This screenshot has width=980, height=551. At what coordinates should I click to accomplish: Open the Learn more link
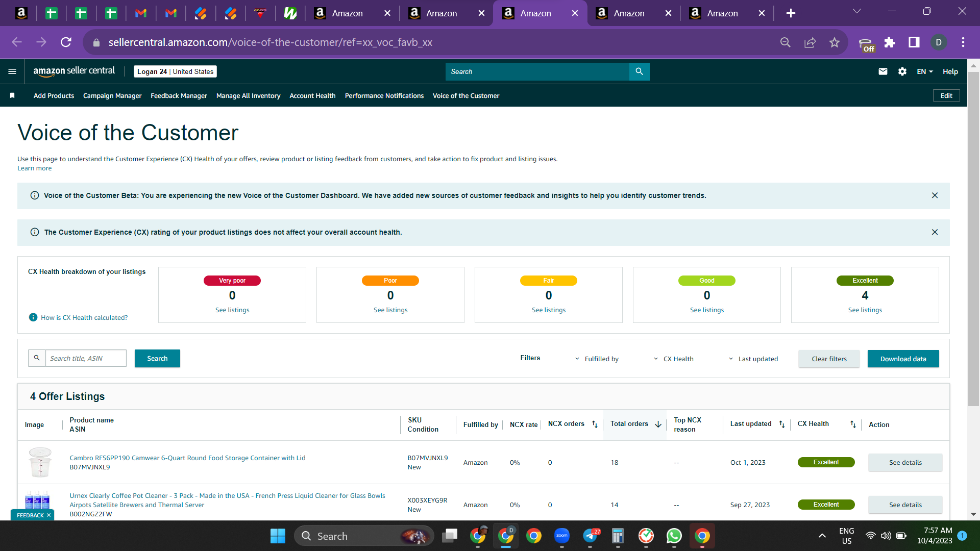(34, 168)
